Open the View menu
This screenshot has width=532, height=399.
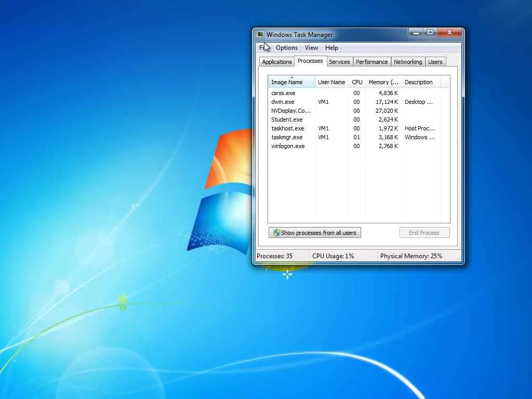(311, 48)
